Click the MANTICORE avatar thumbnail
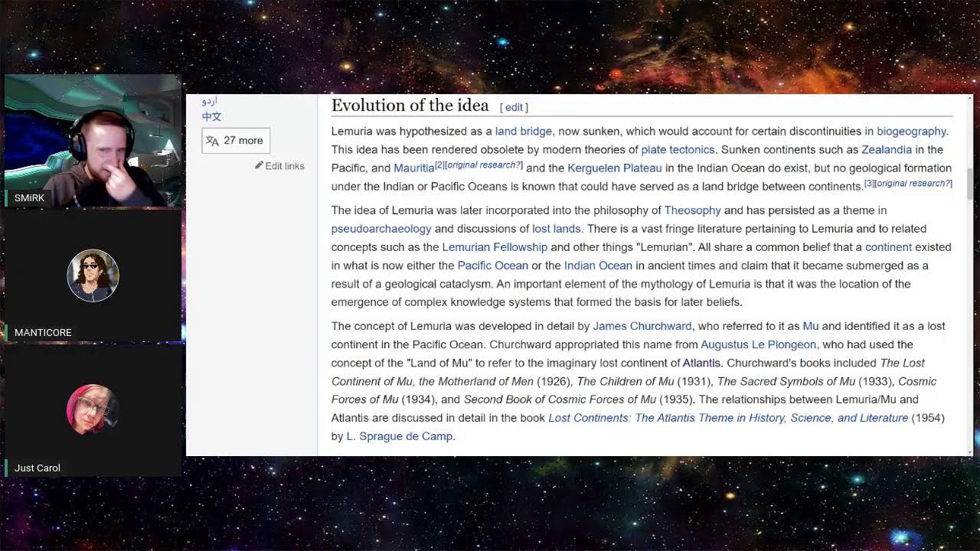The width and height of the screenshot is (980, 551). pos(93,275)
